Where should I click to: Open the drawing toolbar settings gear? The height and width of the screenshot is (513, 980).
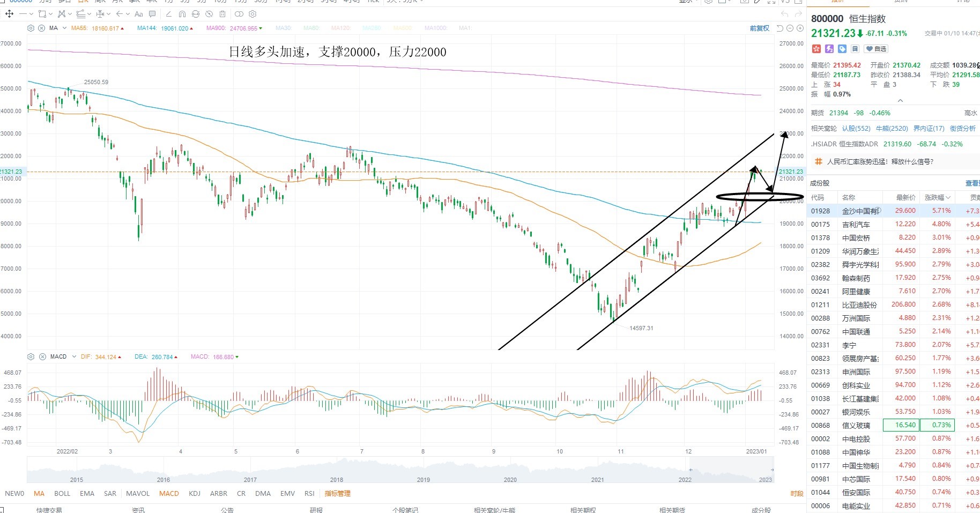(253, 14)
